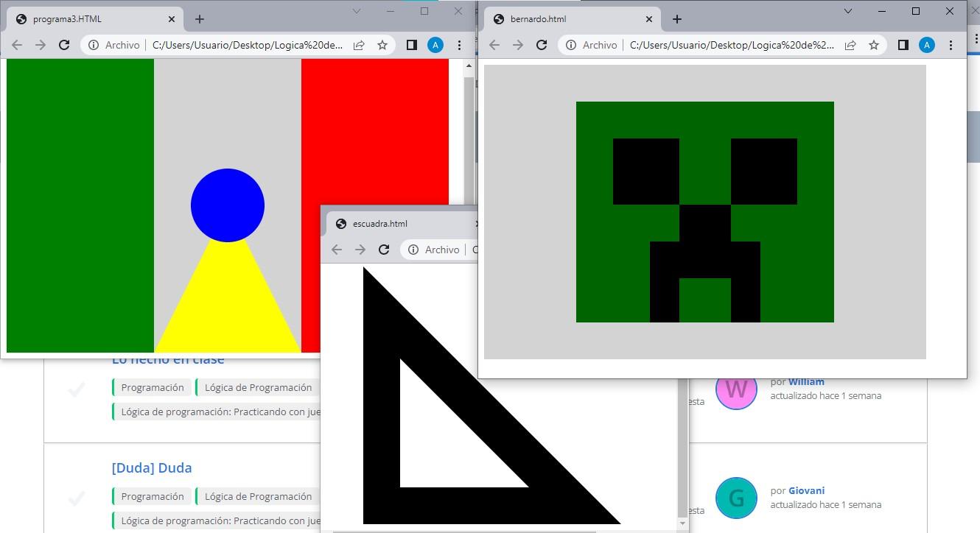Close the bernardo.html tab
This screenshot has width=980, height=533.
[650, 19]
